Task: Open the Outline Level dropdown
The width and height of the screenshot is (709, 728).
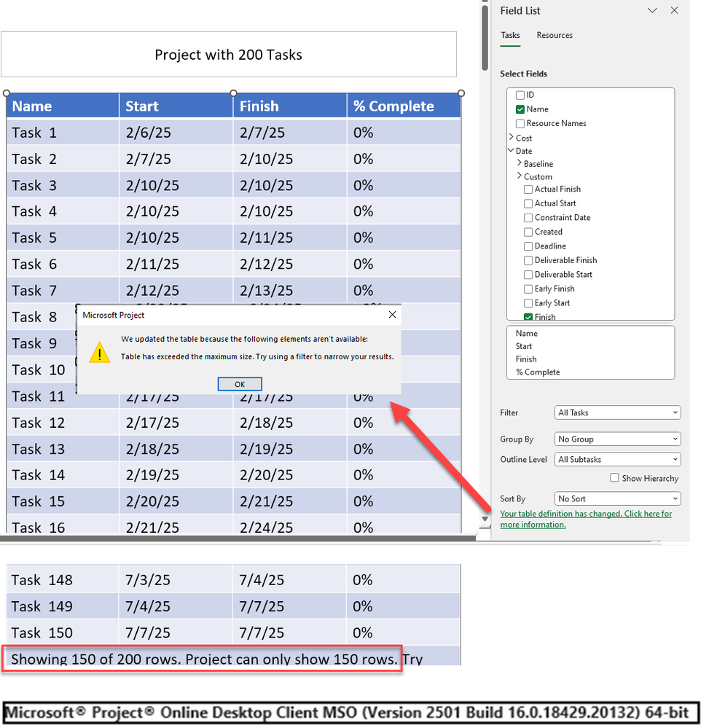Action: (617, 459)
